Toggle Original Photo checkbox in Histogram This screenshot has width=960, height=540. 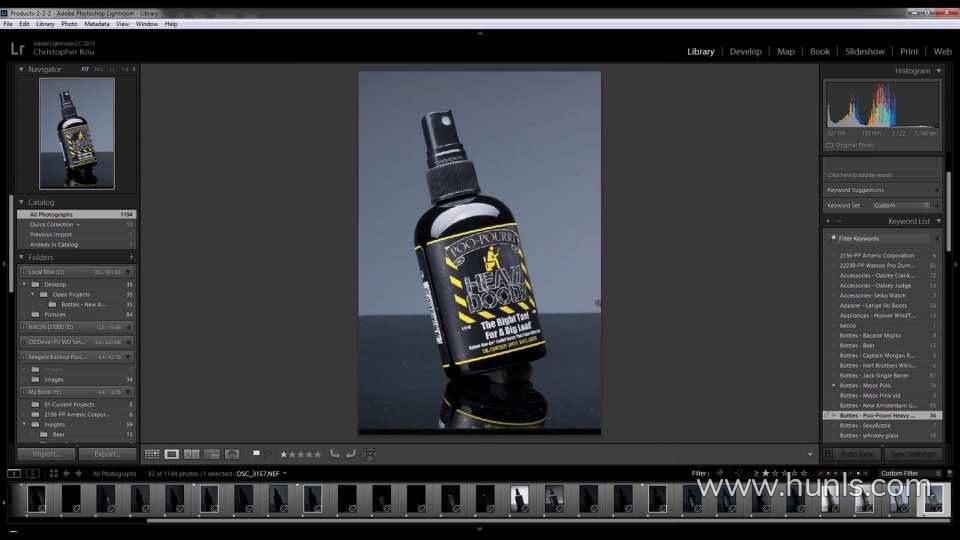pyautogui.click(x=830, y=145)
